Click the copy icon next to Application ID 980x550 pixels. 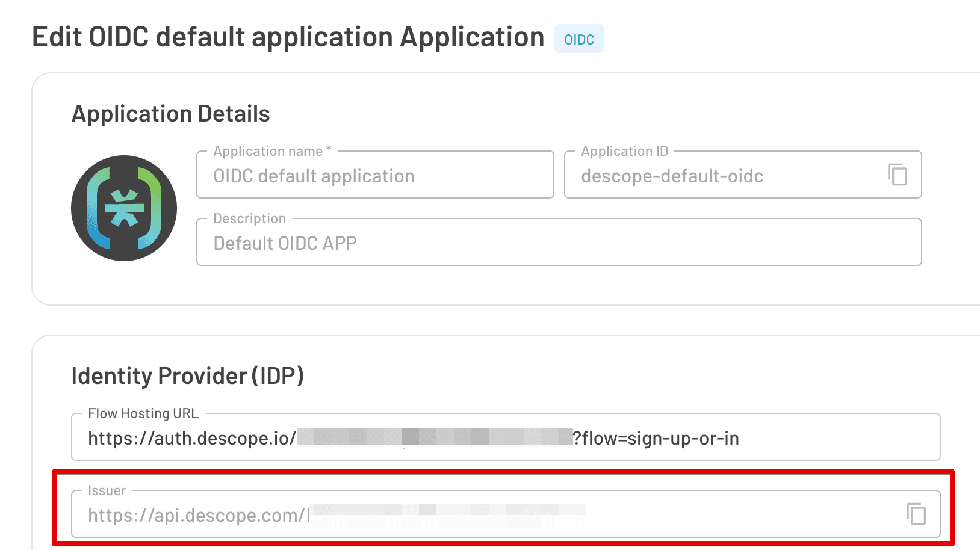pyautogui.click(x=898, y=175)
